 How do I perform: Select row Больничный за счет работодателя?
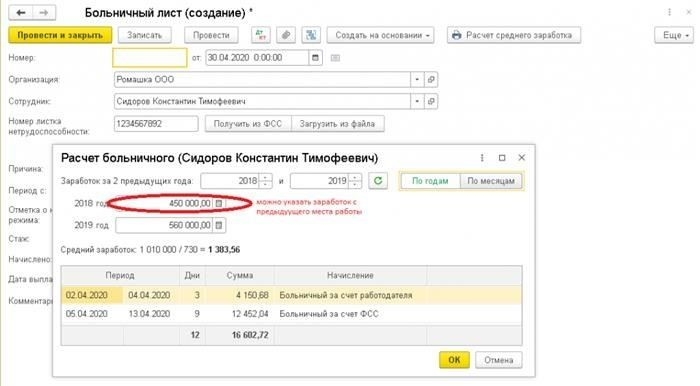(x=291, y=295)
